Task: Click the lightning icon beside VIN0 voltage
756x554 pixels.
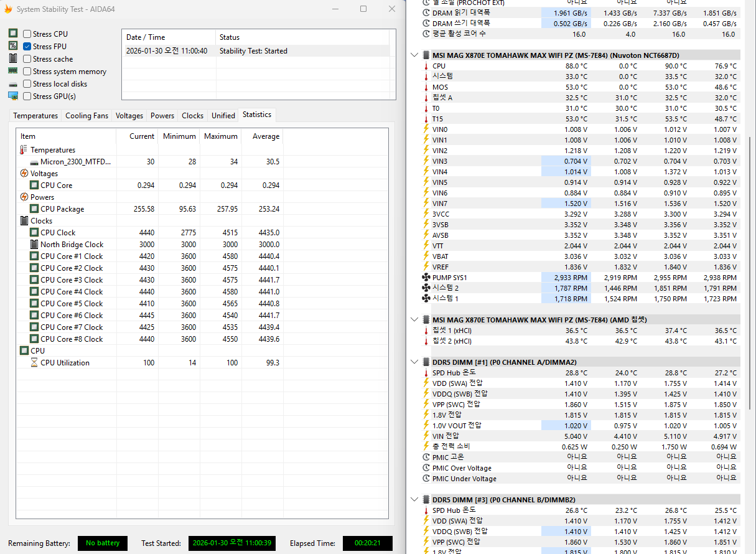Action: (x=426, y=129)
